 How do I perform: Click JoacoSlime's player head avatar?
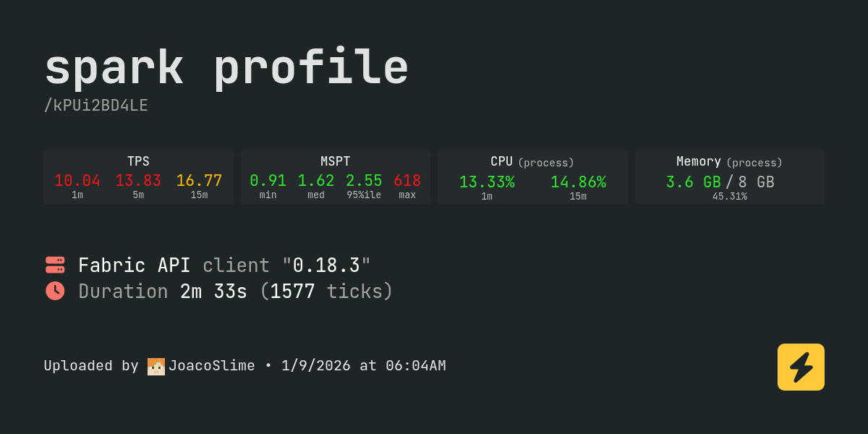156,366
